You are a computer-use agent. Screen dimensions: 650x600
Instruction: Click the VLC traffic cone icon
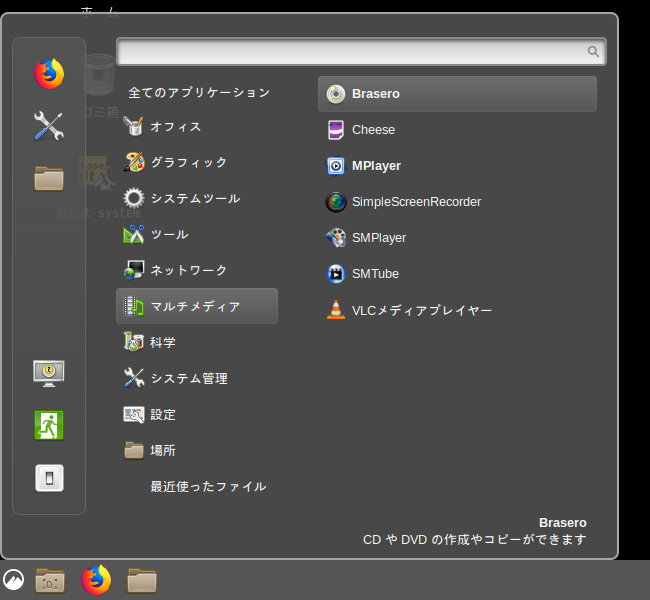(x=336, y=310)
